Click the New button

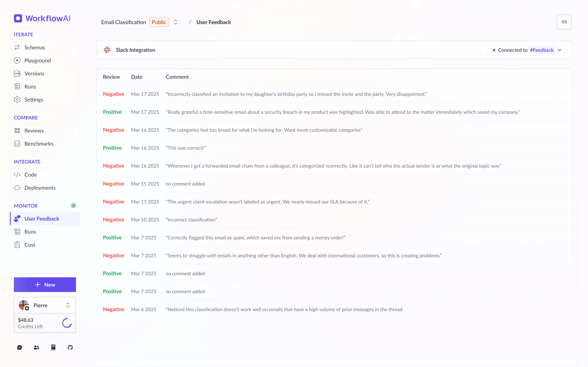(x=45, y=284)
